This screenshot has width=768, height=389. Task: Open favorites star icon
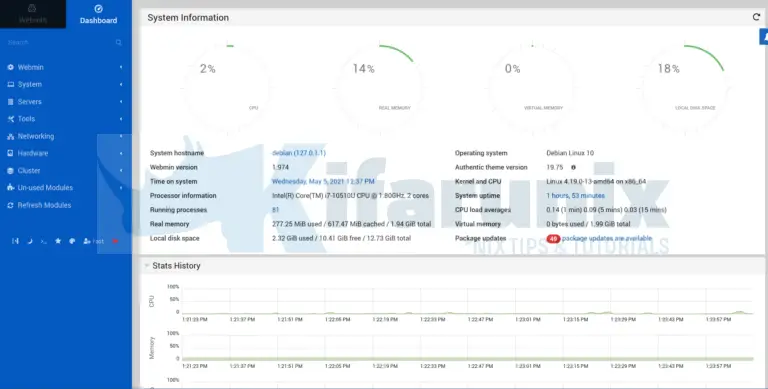click(x=58, y=241)
